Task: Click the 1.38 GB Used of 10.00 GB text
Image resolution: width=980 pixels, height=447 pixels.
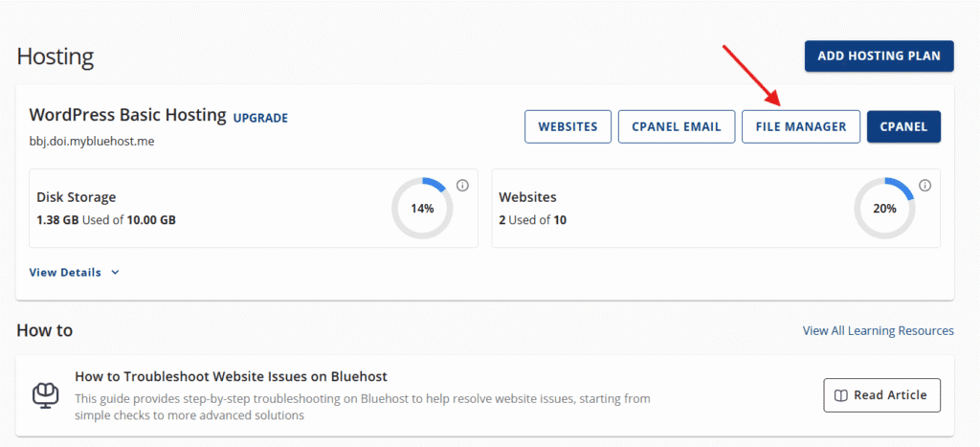Action: [106, 220]
